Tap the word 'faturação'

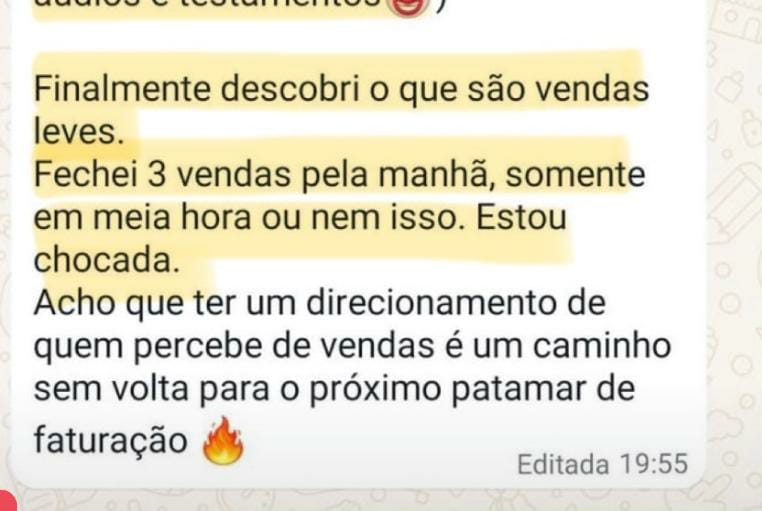point(110,440)
